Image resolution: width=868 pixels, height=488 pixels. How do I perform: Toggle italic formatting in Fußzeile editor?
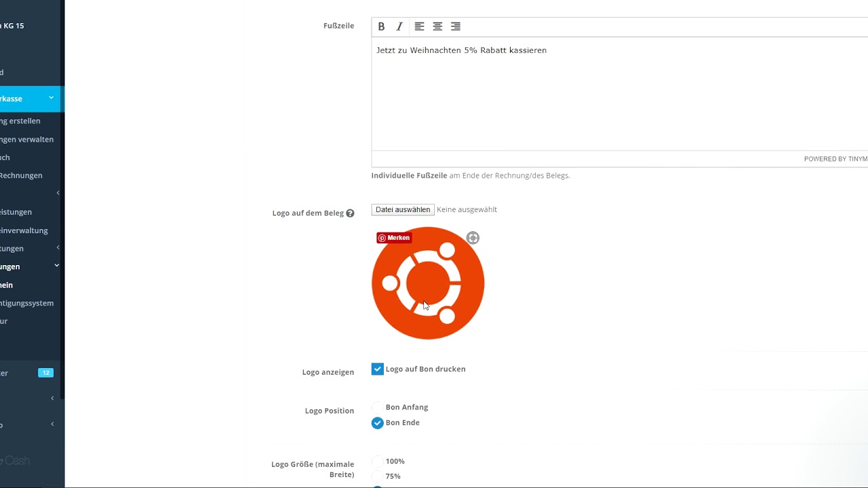point(399,26)
